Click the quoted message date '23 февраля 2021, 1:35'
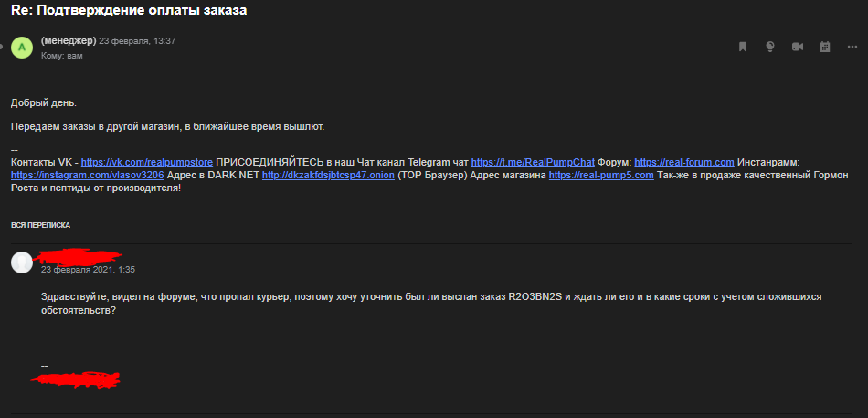 [89, 270]
